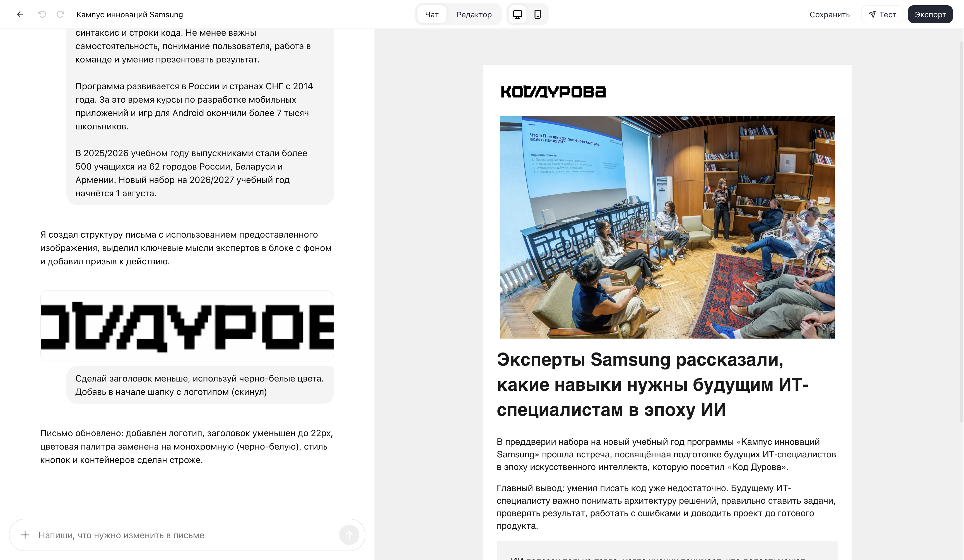The image size is (964, 560).
Task: Open the uploaded logo image in chat
Action: point(187,325)
